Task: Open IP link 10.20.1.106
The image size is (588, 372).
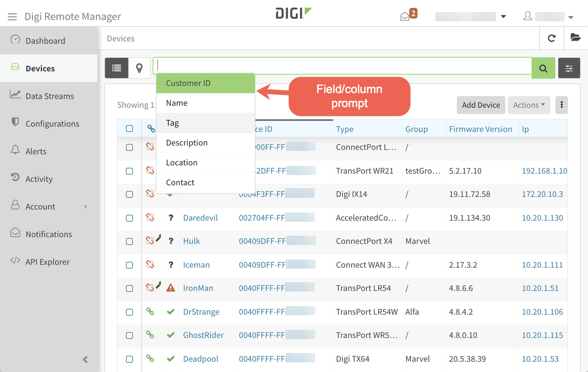Action: (x=542, y=312)
